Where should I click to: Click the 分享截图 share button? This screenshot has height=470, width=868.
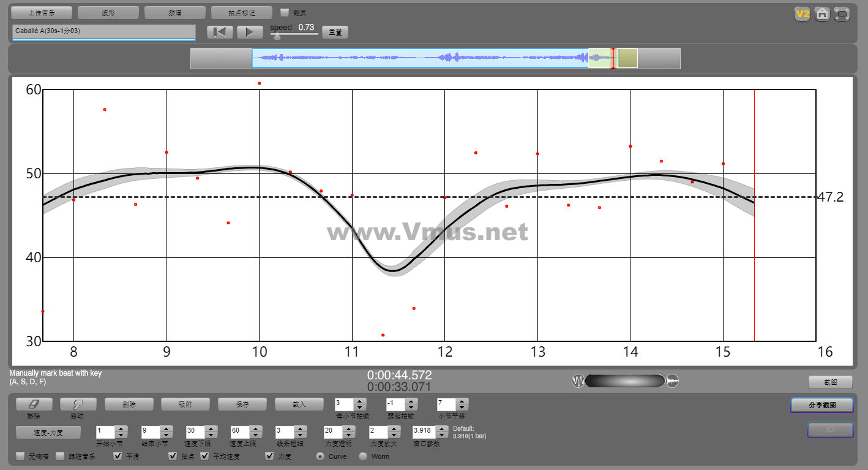(x=821, y=405)
